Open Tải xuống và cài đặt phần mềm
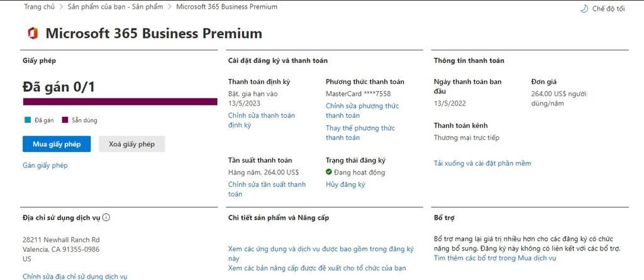The image size is (644, 280). (482, 163)
